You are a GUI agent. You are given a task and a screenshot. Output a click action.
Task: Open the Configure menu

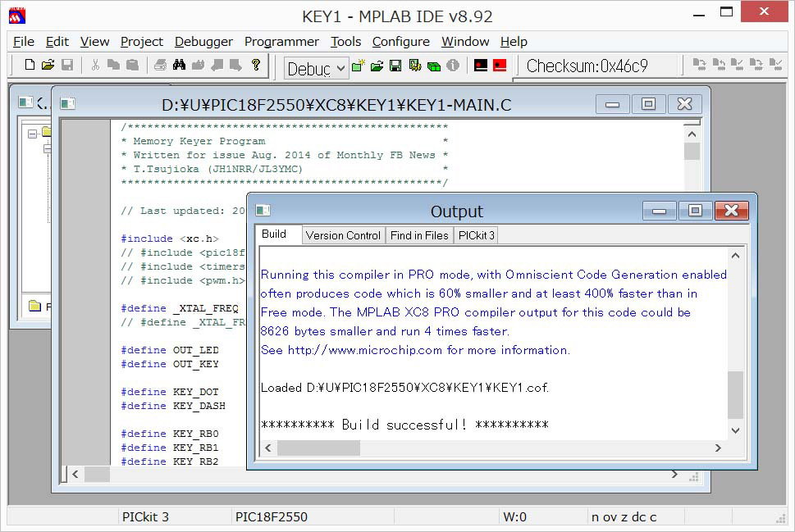tap(401, 42)
